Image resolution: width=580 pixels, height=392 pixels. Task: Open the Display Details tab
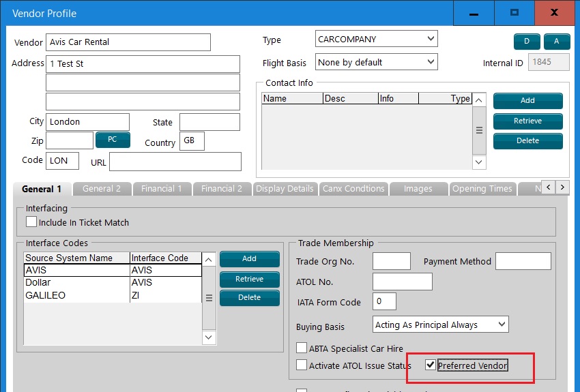[285, 189]
